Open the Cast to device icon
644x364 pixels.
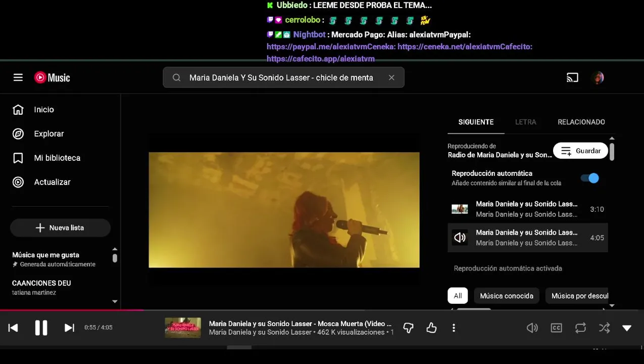[572, 77]
